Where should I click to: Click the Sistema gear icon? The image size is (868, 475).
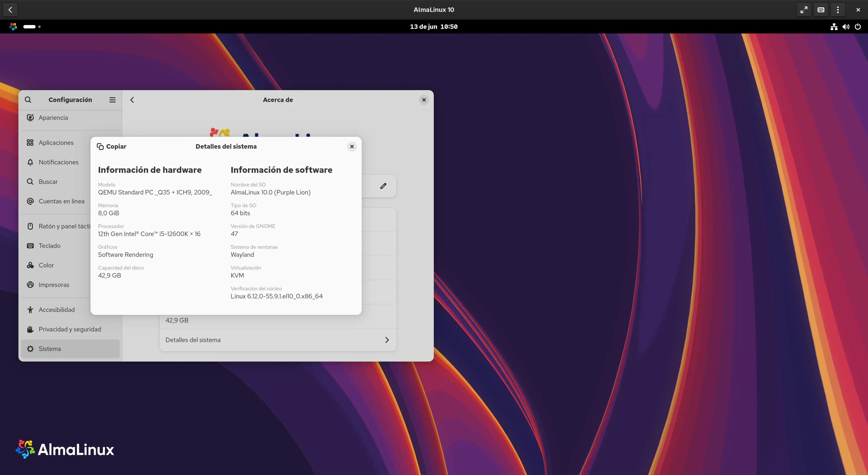coord(30,349)
